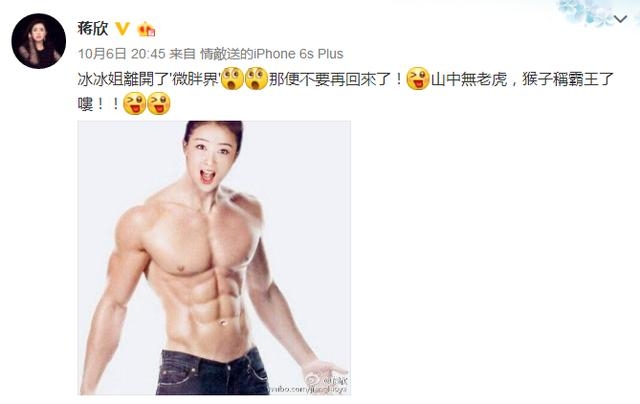This screenshot has width=640, height=404.
Task: Open the circular profile avatar
Action: point(39,41)
